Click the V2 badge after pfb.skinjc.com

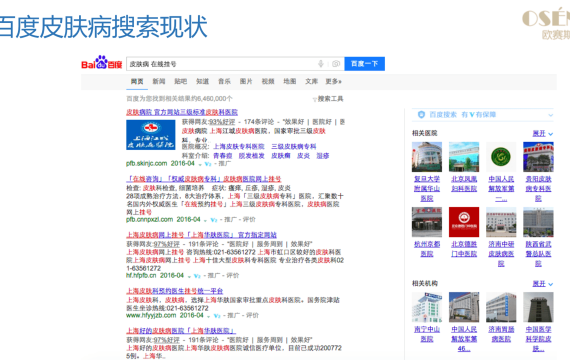pyautogui.click(x=208, y=164)
